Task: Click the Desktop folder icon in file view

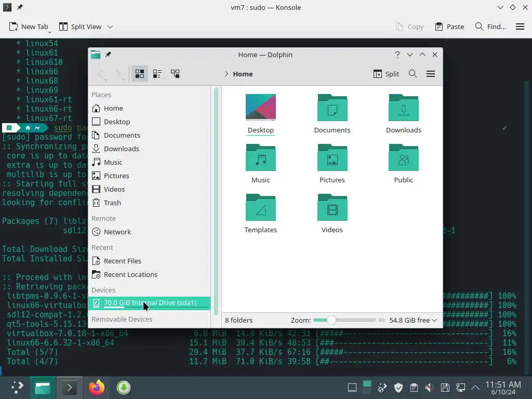Action: click(x=261, y=107)
